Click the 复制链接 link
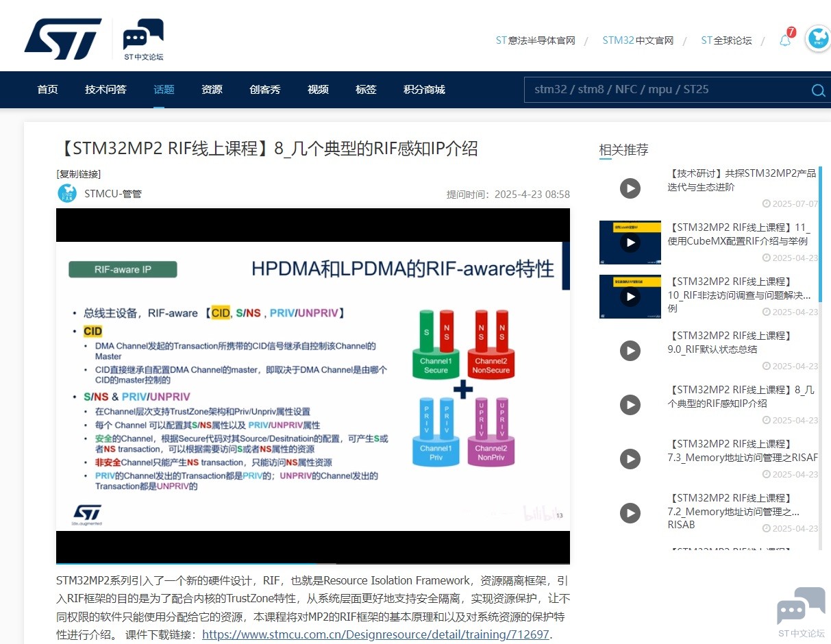 79,174
